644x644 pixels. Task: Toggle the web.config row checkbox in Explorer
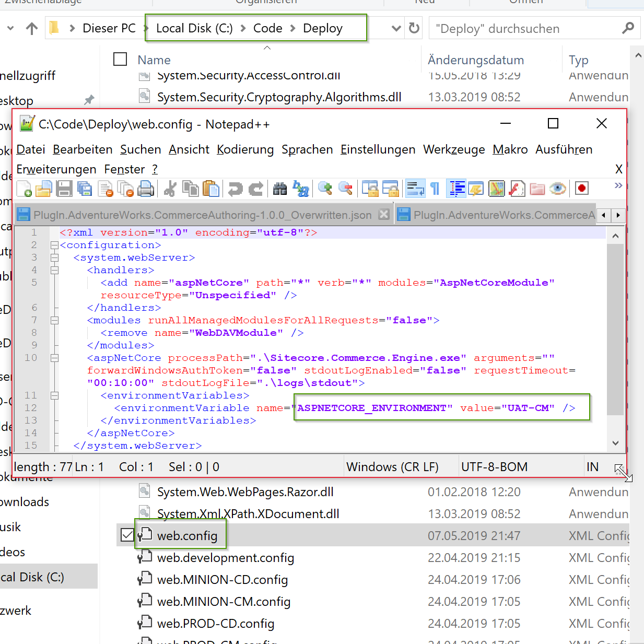127,535
